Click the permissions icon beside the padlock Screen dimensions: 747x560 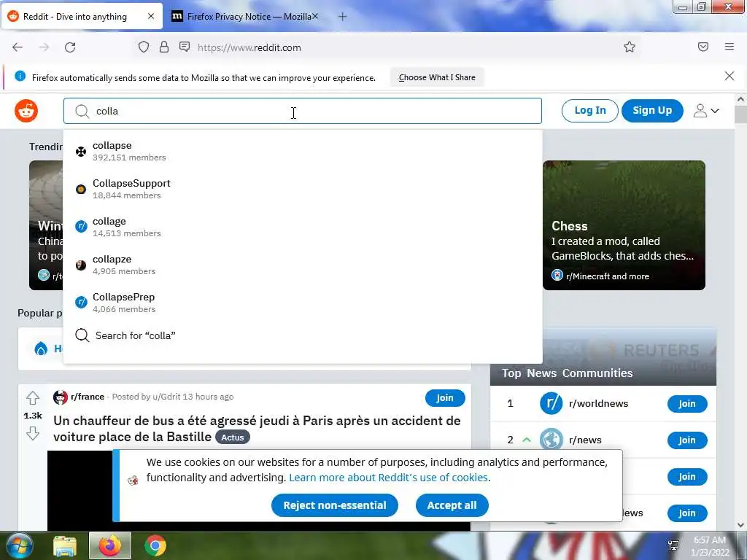tap(185, 47)
